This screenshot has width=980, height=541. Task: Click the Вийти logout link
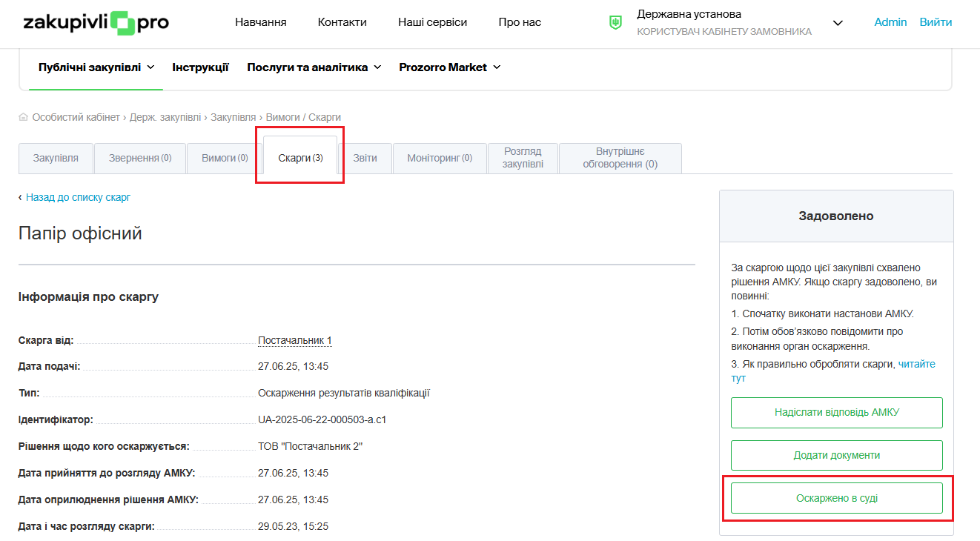(x=936, y=22)
